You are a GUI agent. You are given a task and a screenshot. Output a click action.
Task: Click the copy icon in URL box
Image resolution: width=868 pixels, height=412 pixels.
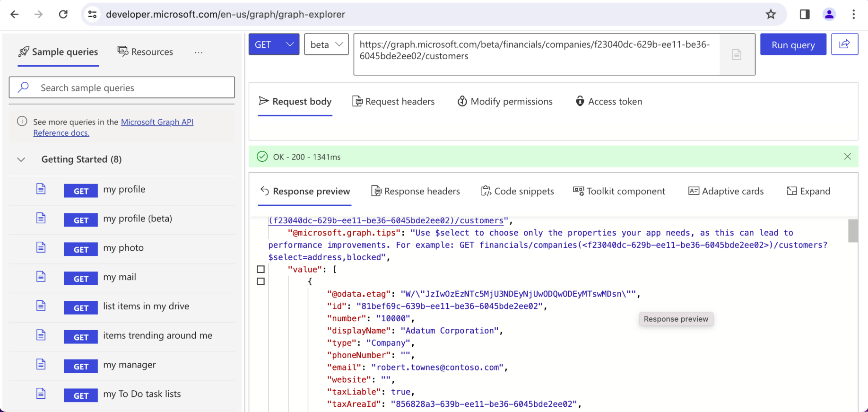(737, 54)
